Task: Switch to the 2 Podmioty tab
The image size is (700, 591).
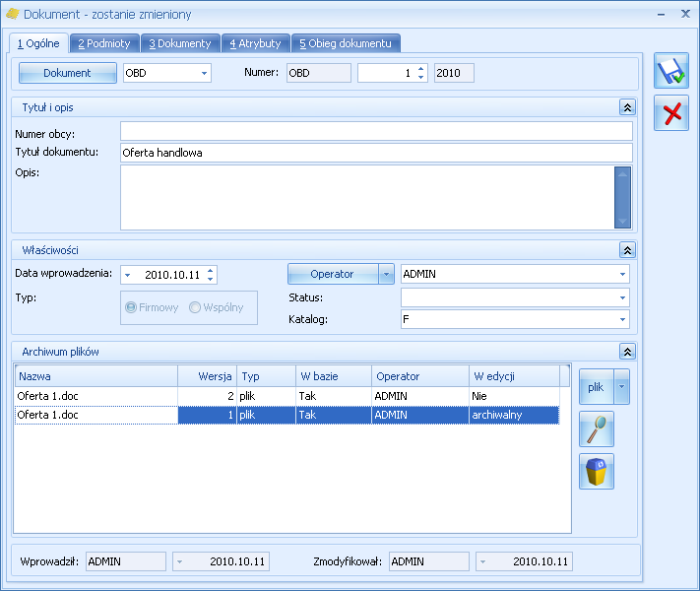Action: (x=104, y=43)
